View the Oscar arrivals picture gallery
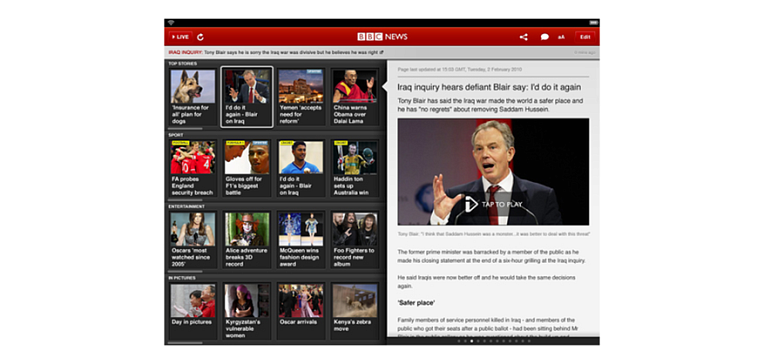Viewport: 764px width, 364px height. [301, 311]
